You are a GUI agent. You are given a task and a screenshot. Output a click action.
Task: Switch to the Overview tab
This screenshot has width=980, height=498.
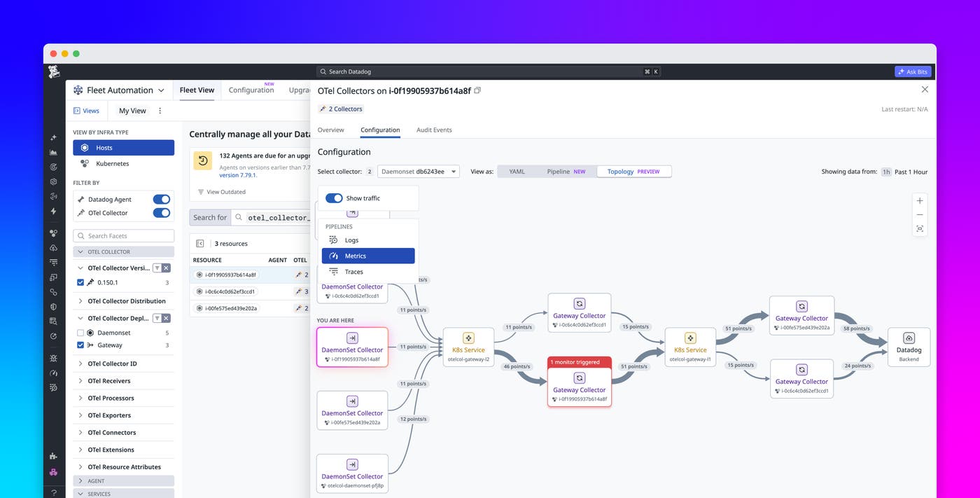pos(330,130)
